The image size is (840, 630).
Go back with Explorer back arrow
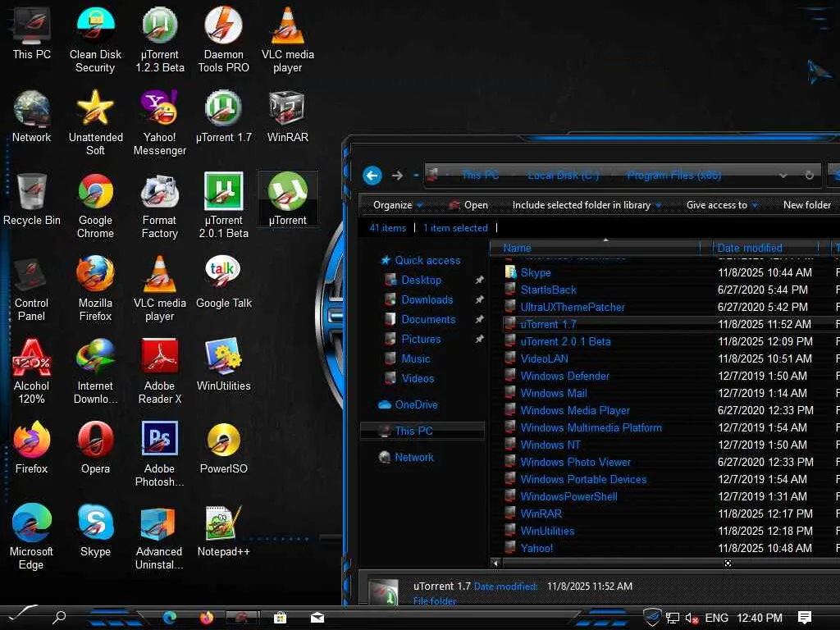(372, 176)
